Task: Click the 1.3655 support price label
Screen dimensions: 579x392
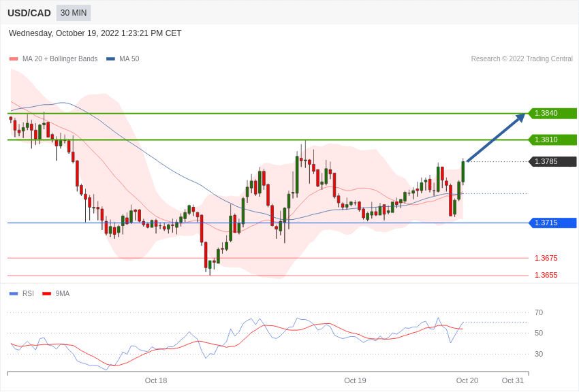Action: (546, 275)
